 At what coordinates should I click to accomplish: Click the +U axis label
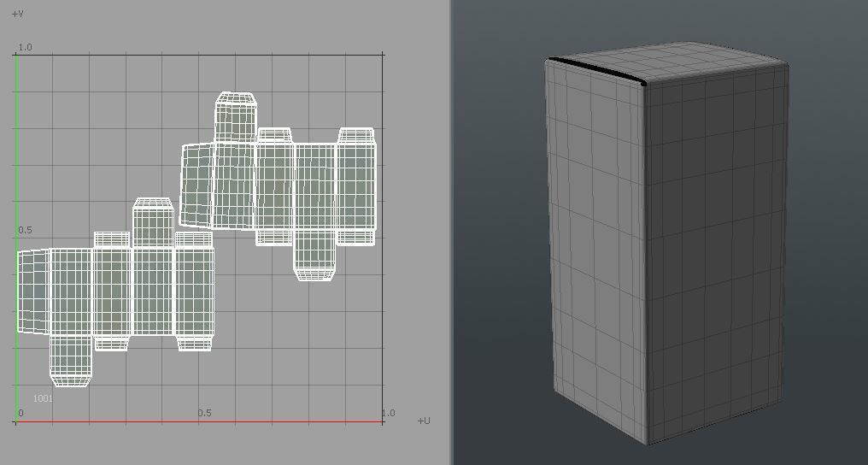(424, 421)
